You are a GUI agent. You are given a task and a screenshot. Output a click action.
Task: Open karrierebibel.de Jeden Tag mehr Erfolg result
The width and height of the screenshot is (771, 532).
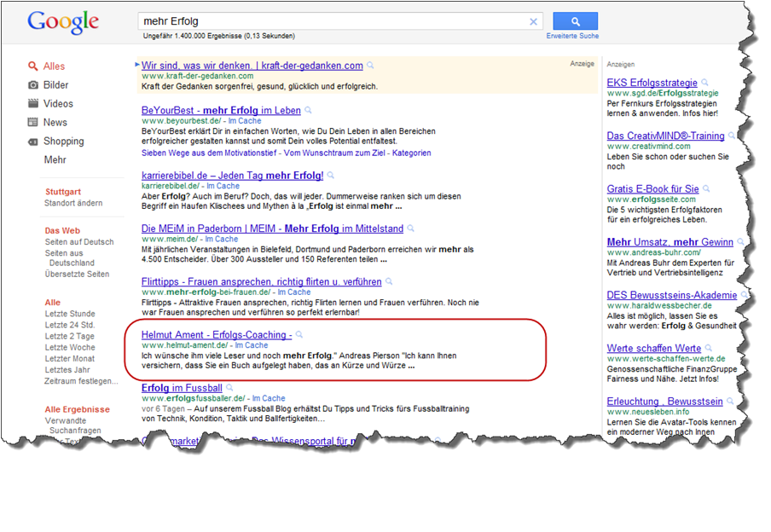(x=232, y=176)
